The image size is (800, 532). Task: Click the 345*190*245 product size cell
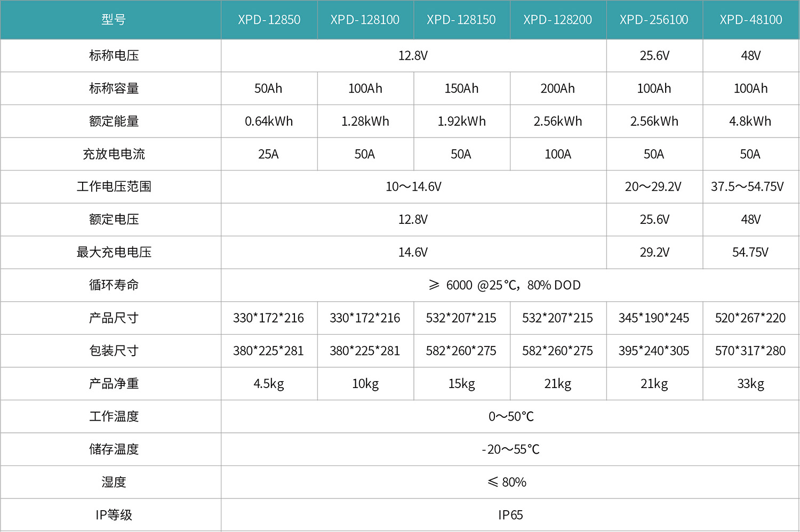point(654,318)
